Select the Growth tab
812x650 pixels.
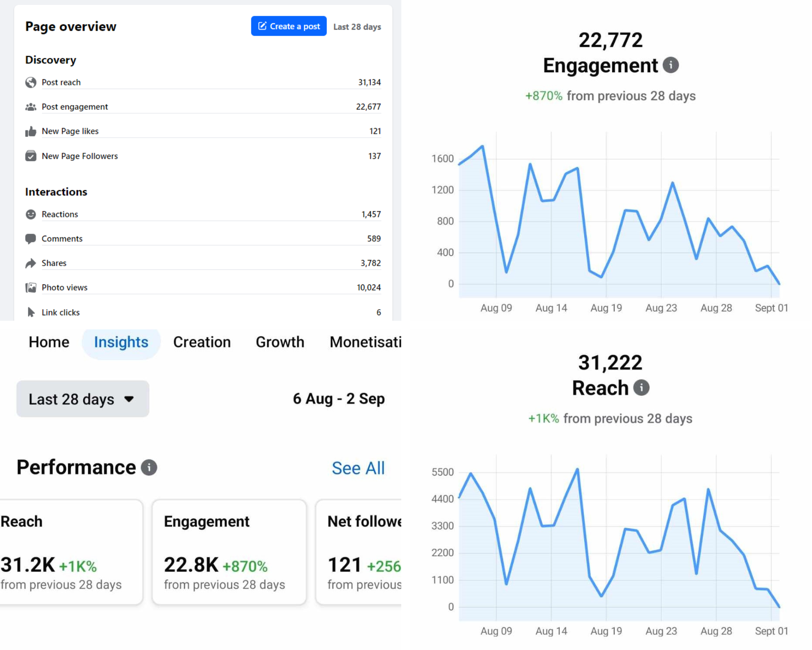[280, 342]
